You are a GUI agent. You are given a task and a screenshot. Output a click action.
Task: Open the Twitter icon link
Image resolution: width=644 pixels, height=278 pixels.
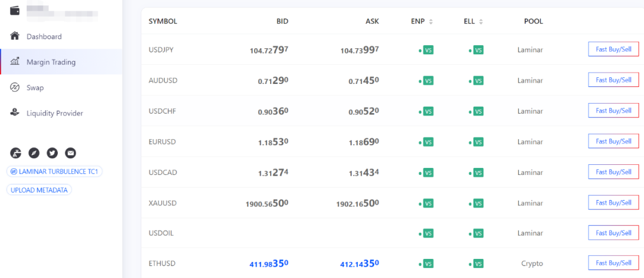click(52, 153)
